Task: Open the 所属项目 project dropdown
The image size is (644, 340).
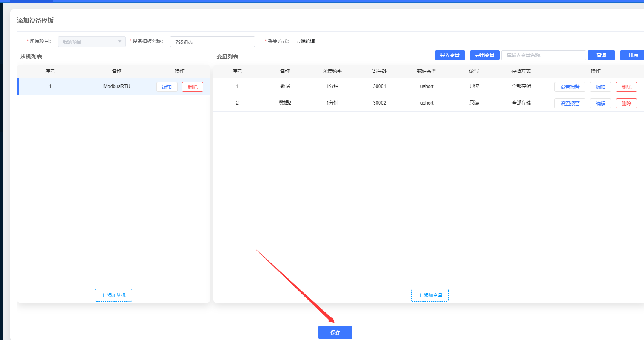Action: pyautogui.click(x=91, y=42)
